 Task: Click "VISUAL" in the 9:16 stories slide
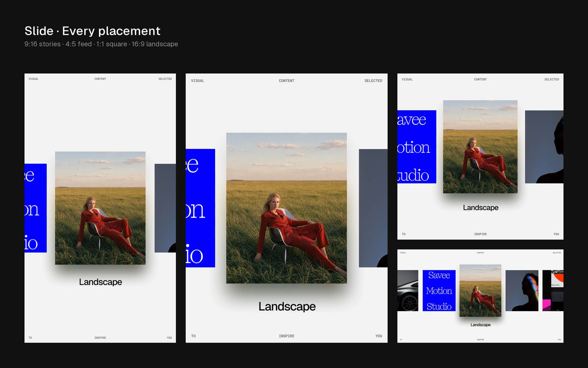click(33, 79)
